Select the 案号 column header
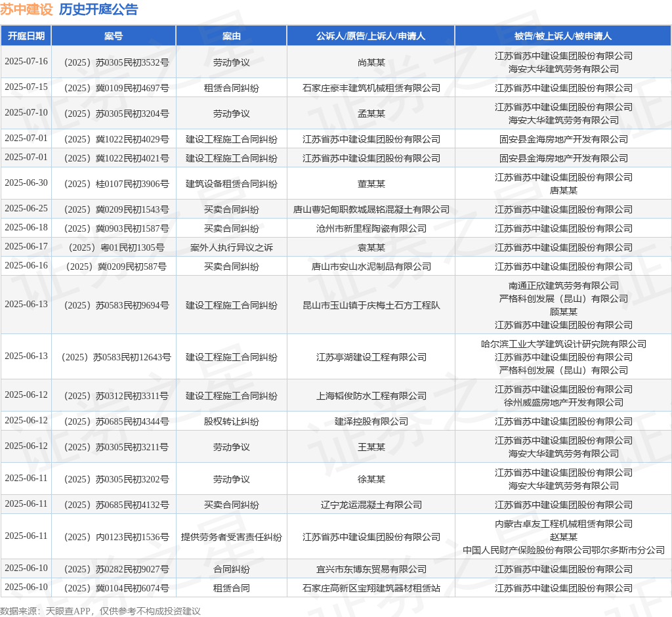The width and height of the screenshot is (672, 617). click(x=114, y=36)
